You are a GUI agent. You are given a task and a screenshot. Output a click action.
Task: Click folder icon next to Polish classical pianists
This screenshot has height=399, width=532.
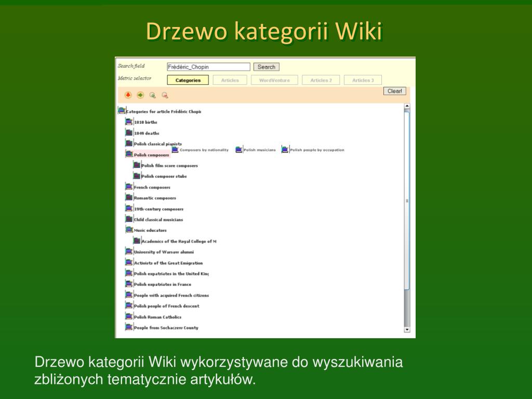coord(129,143)
